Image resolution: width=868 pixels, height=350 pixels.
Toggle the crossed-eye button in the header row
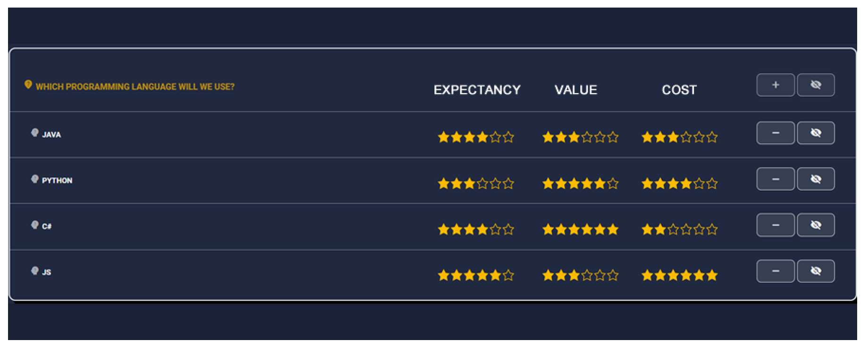pos(816,85)
